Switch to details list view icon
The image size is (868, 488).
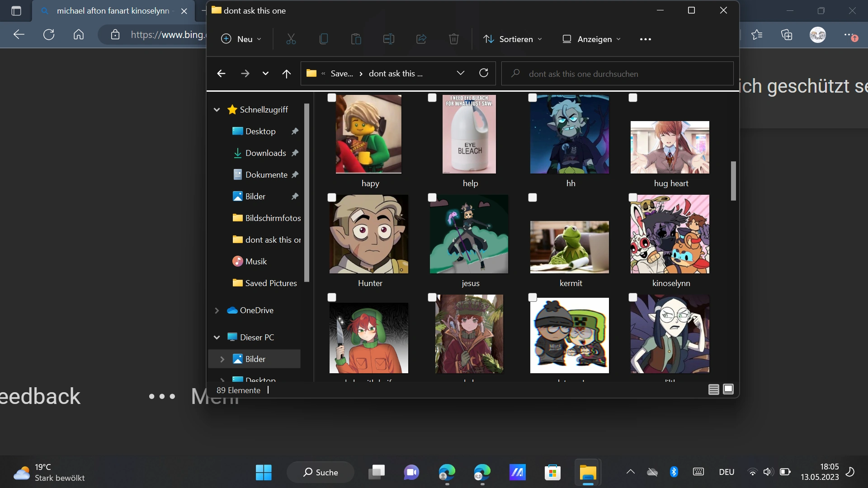pos(714,389)
